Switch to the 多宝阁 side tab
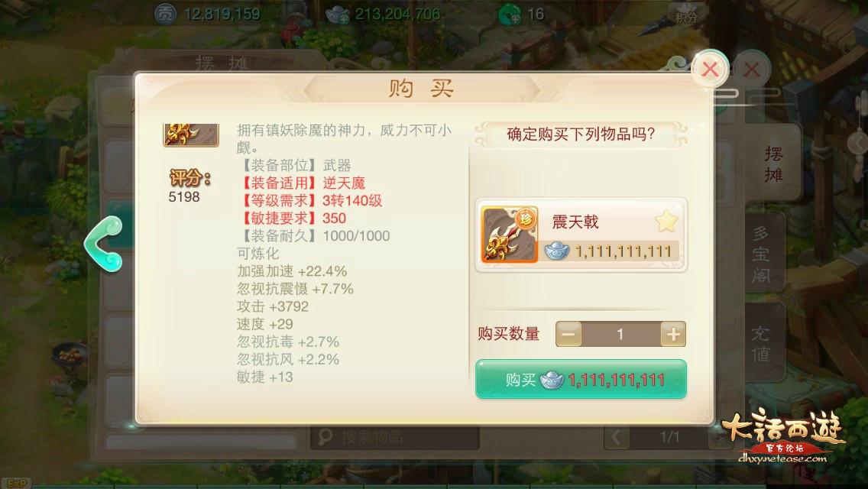The width and height of the screenshot is (868, 489). 763,254
